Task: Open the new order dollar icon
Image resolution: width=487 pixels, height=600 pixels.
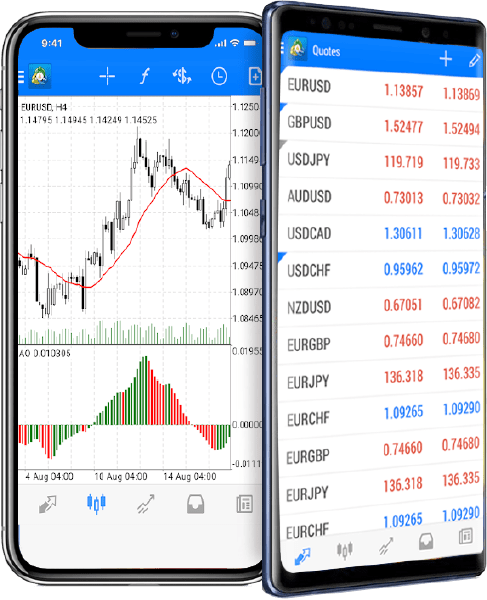Action: click(182, 76)
